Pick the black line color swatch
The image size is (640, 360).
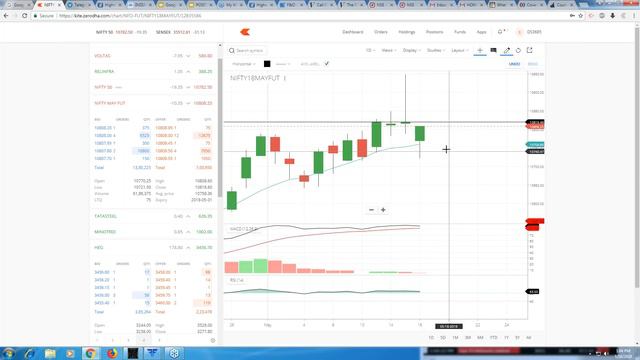[267, 64]
